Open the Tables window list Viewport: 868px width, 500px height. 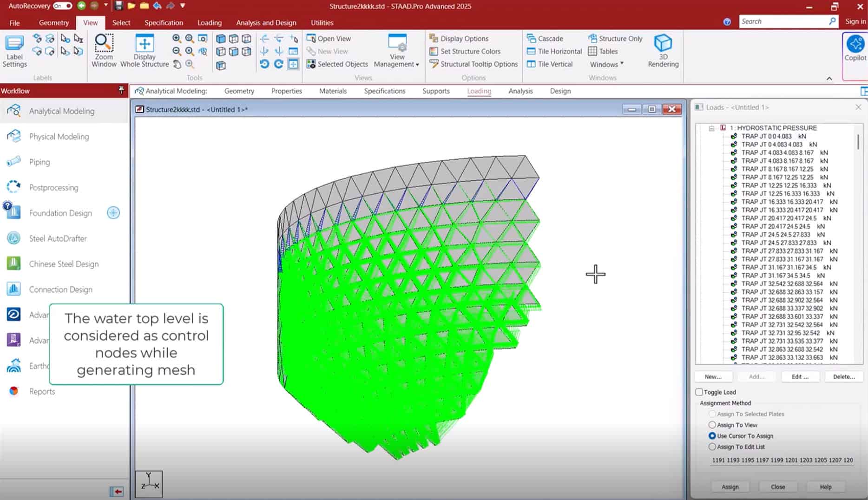[603, 51]
